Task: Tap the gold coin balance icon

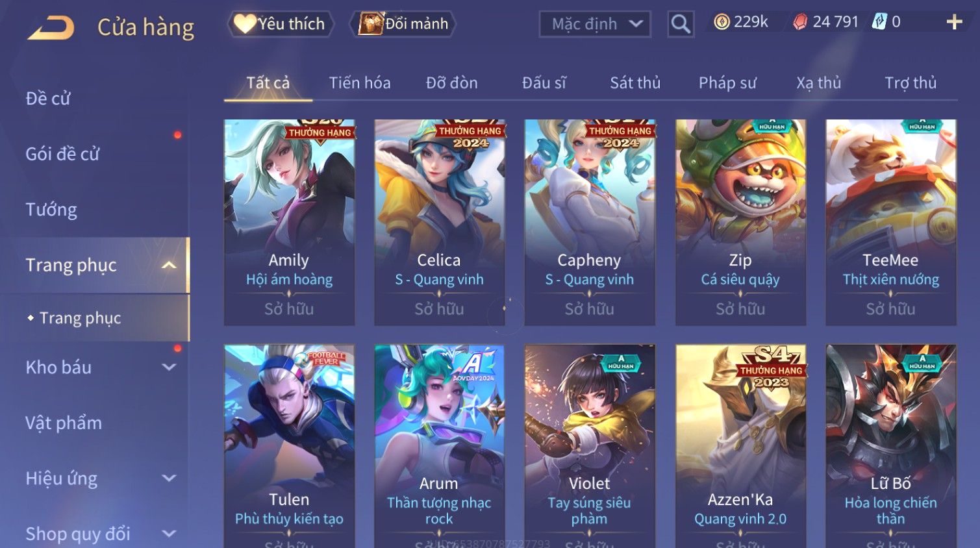Action: (x=722, y=22)
